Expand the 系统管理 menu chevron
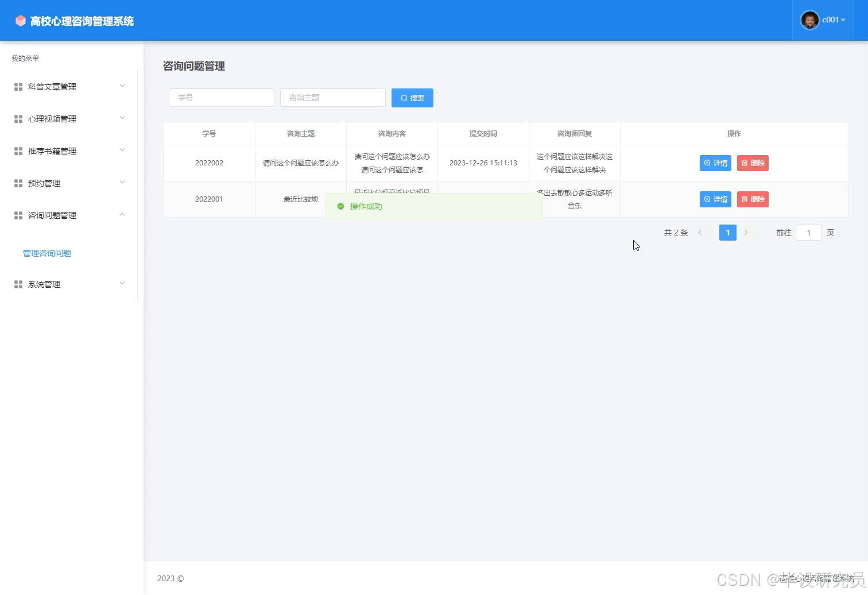The width and height of the screenshot is (868, 595). click(x=122, y=284)
